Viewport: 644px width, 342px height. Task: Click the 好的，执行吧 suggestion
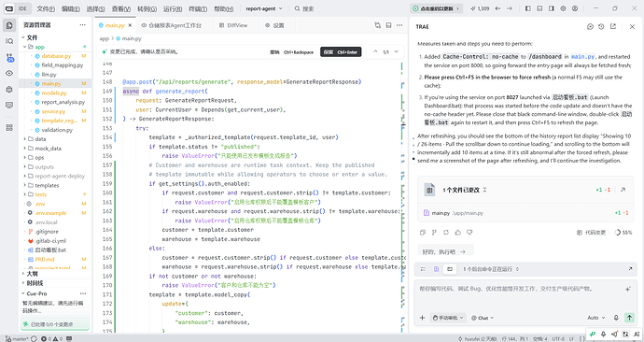(x=444, y=251)
